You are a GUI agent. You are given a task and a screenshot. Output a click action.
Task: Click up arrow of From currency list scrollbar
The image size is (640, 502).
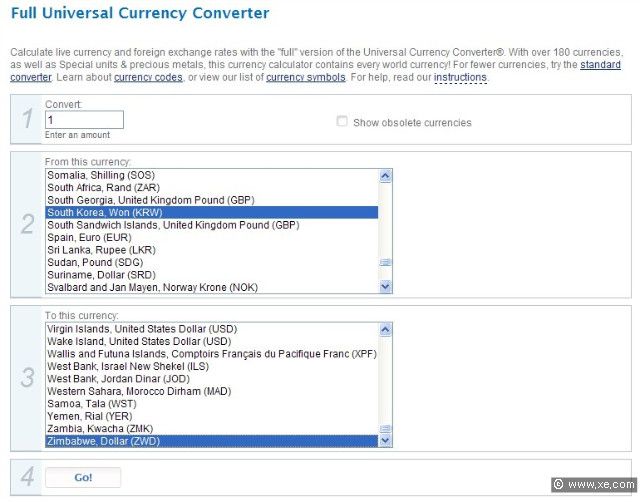(x=385, y=176)
